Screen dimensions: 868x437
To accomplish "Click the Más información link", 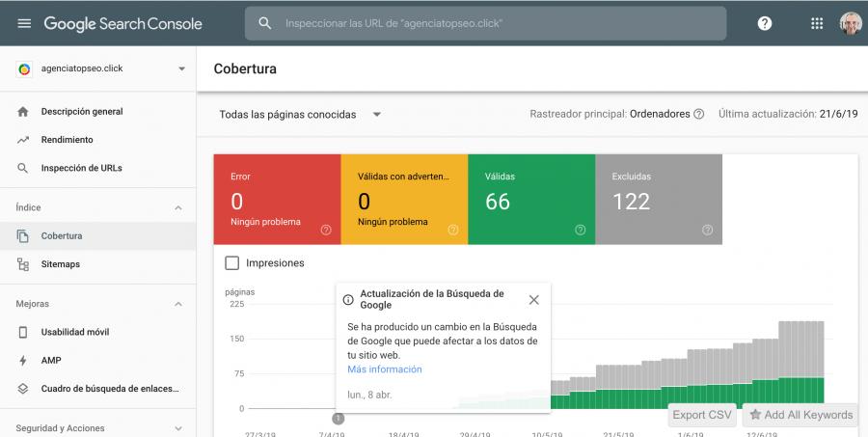I will coord(384,369).
